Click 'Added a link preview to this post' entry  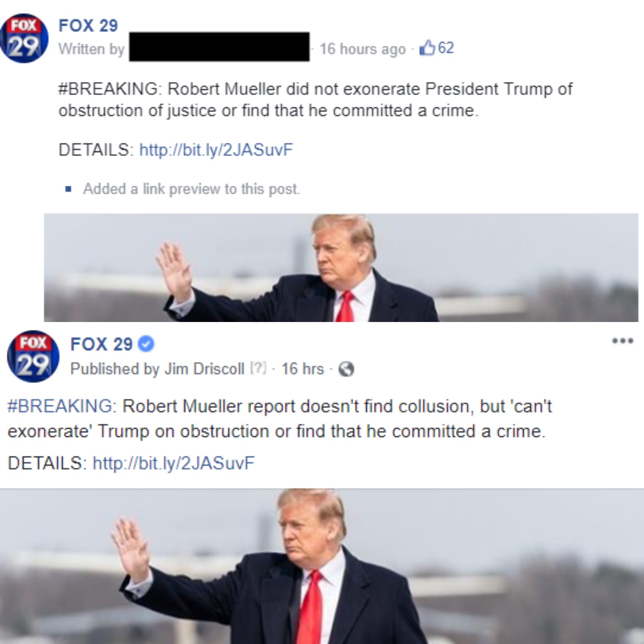tap(191, 189)
